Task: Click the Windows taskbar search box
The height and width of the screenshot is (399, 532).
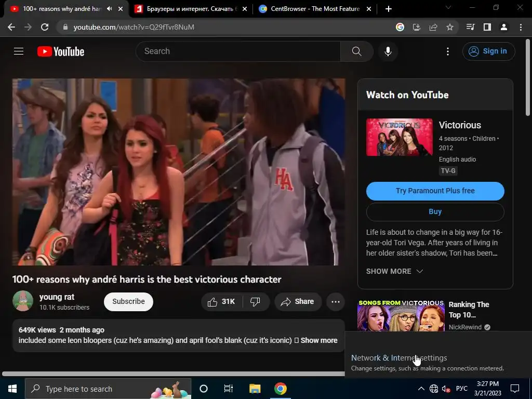Action: tap(108, 389)
